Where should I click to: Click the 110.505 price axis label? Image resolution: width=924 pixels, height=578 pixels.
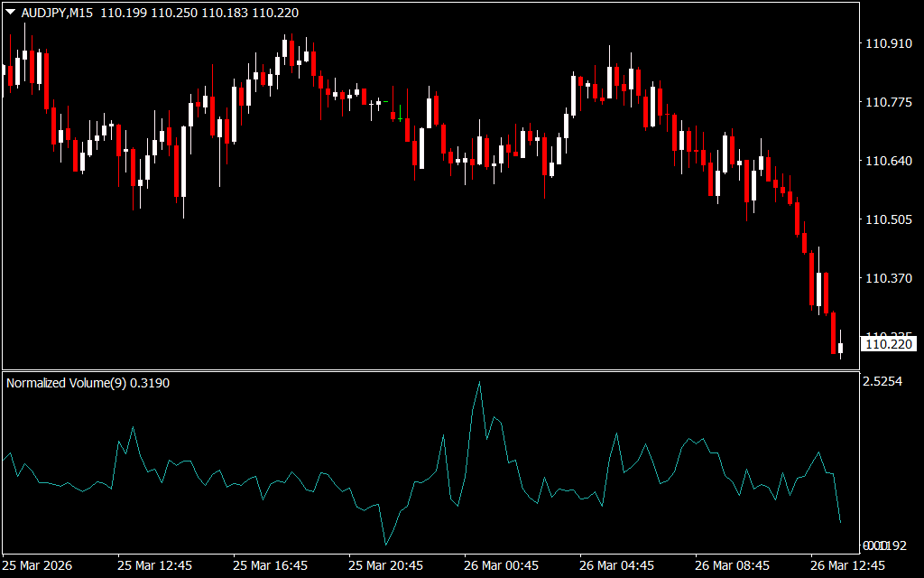click(x=888, y=219)
